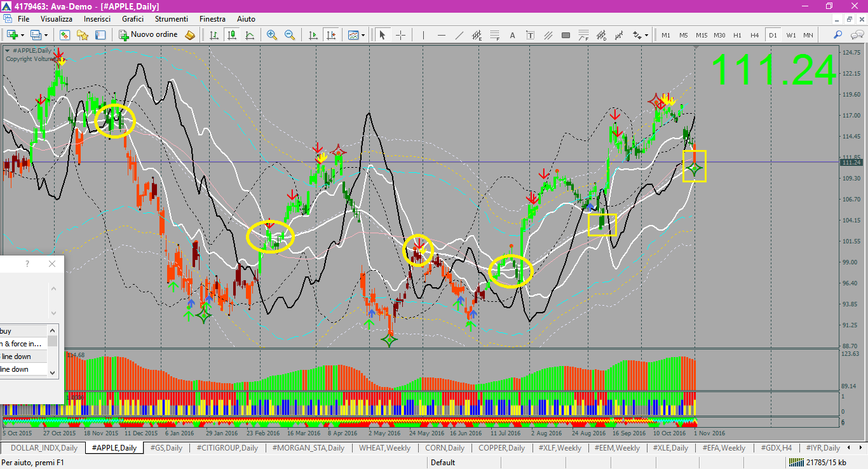The image size is (868, 469).
Task: Open the Visualizza menu
Action: click(x=57, y=19)
